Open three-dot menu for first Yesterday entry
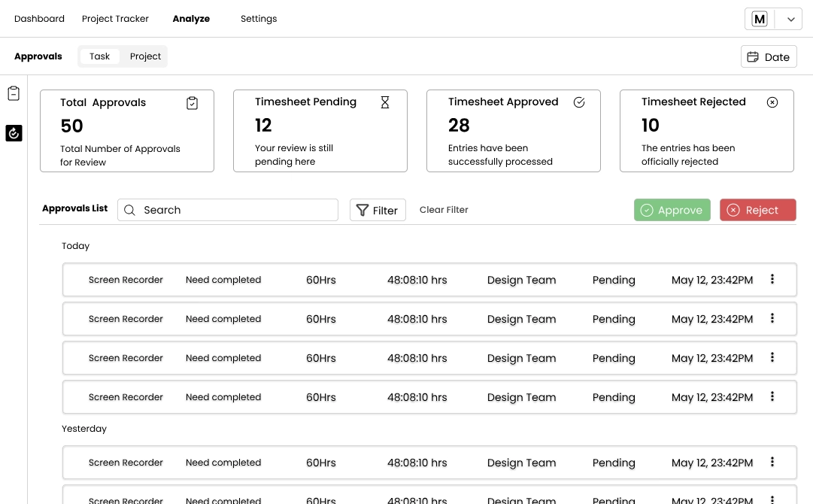Viewport: 813px width, 504px height. [x=772, y=462]
